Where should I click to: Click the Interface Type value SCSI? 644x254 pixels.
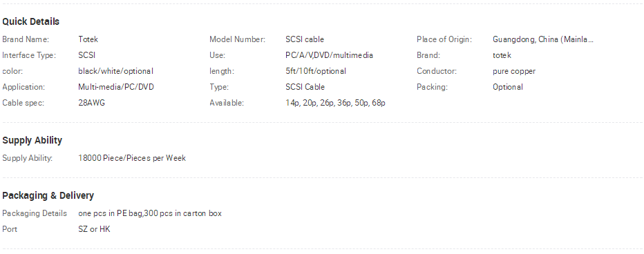(x=86, y=55)
